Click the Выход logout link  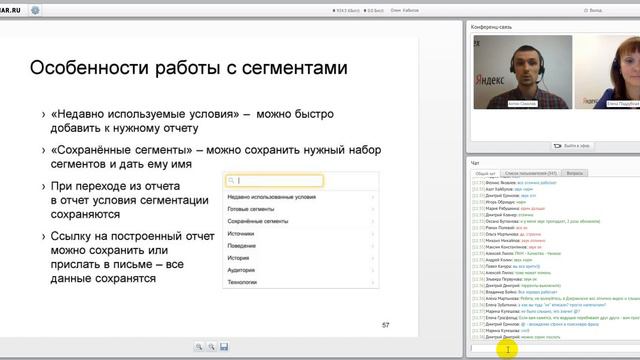(593, 10)
